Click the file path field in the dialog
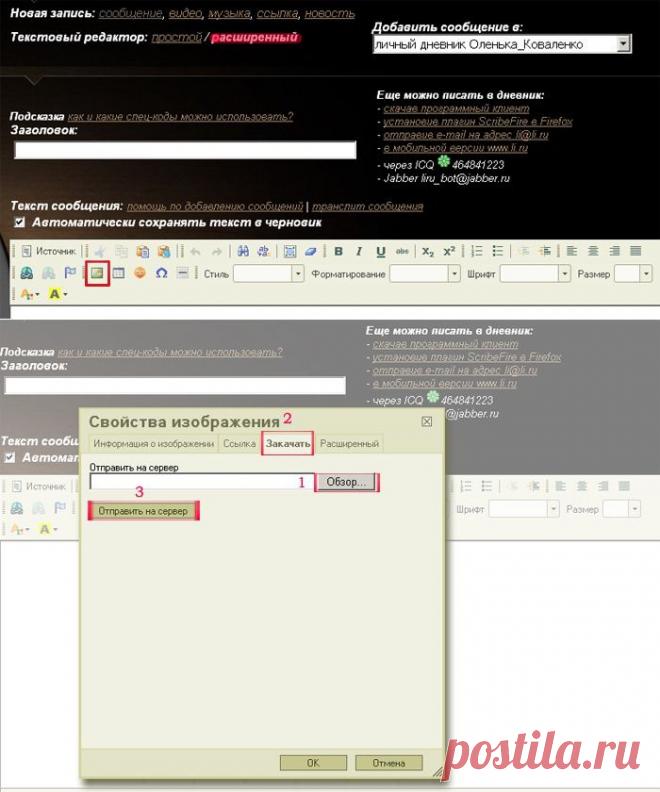 pos(201,482)
